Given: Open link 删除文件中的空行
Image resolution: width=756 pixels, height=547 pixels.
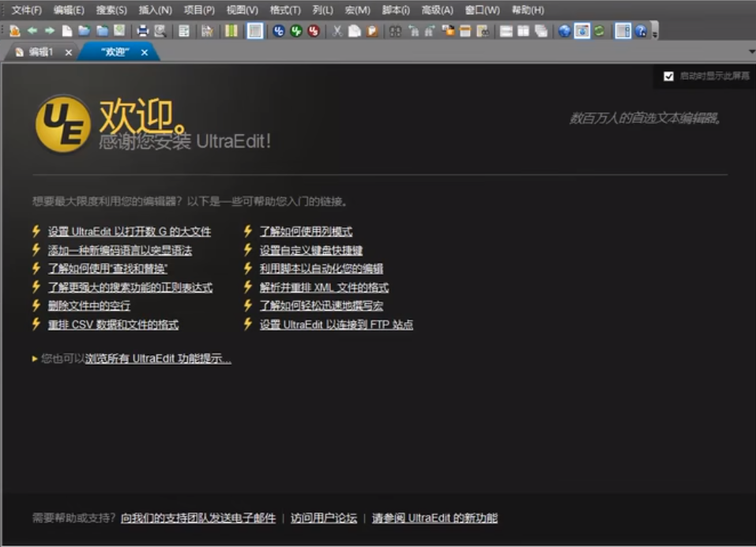Looking at the screenshot, I should [x=88, y=305].
